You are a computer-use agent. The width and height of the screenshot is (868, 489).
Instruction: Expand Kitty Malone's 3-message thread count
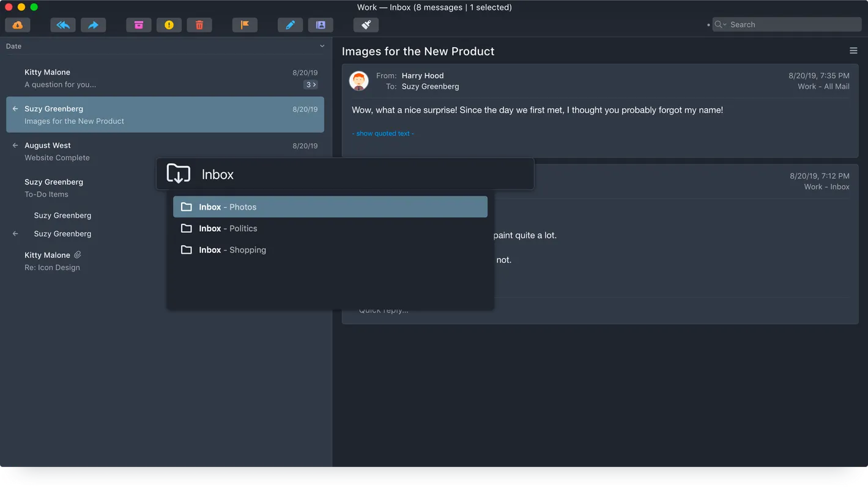tap(311, 85)
